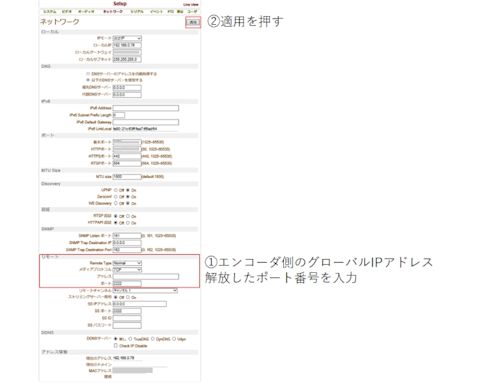This screenshot has height=383, width=480.
Task: Click the remote ポート field
Action: [127, 284]
